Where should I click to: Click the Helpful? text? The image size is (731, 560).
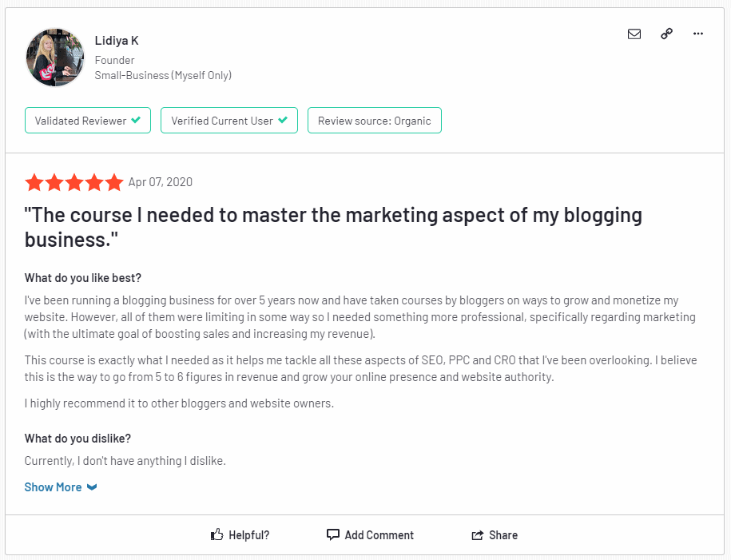pyautogui.click(x=249, y=534)
